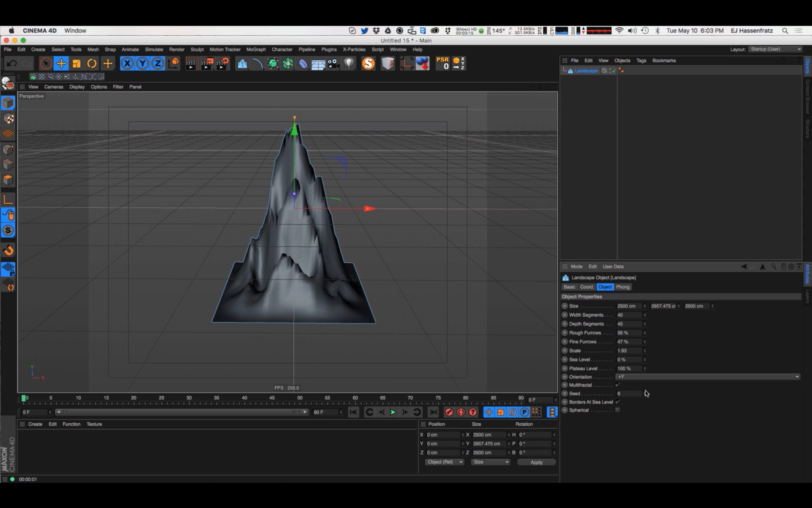Adjust Sea Level stepper arrows

[x=645, y=359]
